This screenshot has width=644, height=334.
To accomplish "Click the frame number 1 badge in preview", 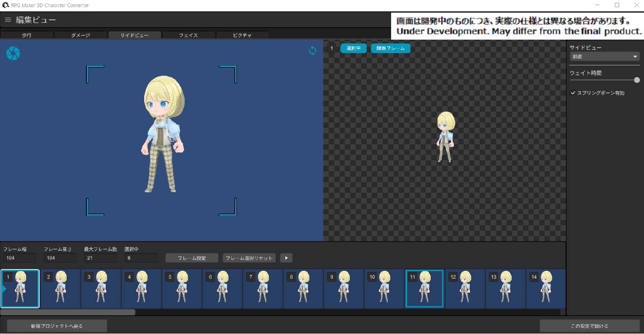I will pyautogui.click(x=332, y=48).
